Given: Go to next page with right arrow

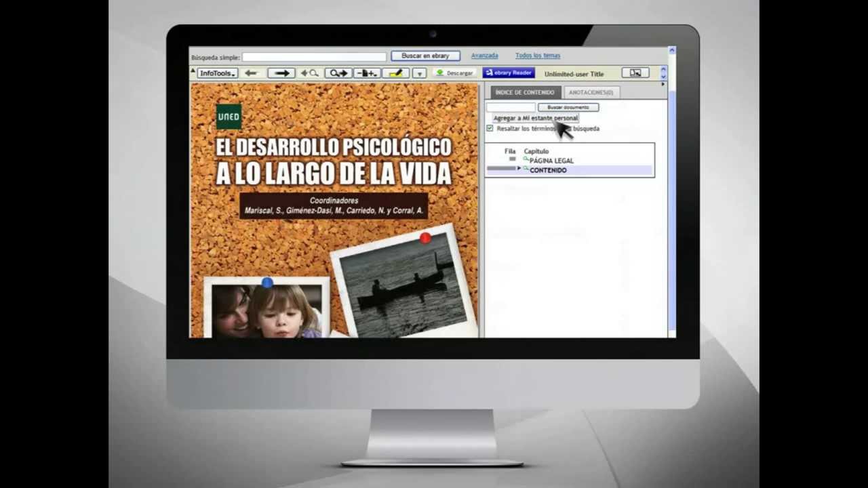Looking at the screenshot, I should (281, 73).
